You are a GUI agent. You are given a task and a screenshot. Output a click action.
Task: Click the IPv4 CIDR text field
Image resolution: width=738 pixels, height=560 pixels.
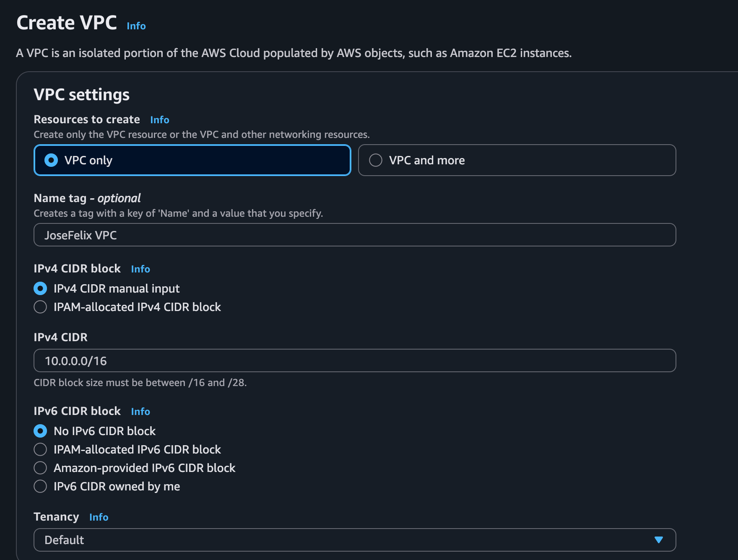click(354, 361)
